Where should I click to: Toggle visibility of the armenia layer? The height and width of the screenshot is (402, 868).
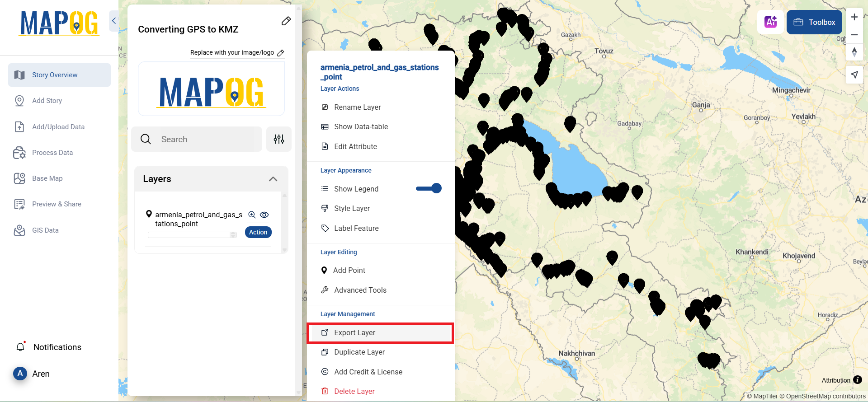coord(264,215)
